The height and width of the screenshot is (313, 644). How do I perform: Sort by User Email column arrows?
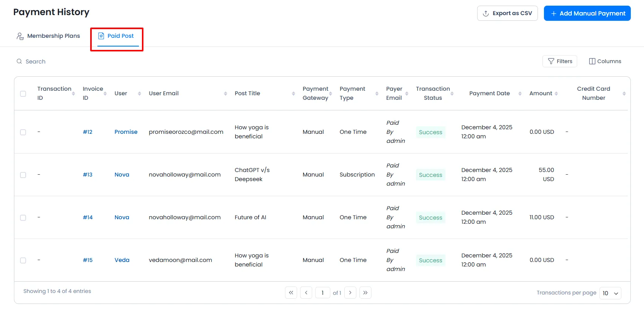coord(225,93)
